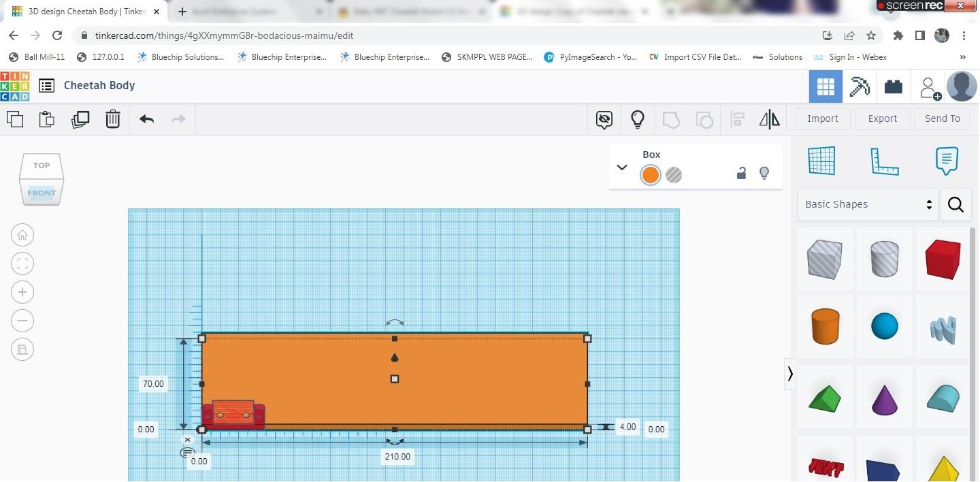
Task: Invite collaborators with add-person icon
Action: point(930,88)
